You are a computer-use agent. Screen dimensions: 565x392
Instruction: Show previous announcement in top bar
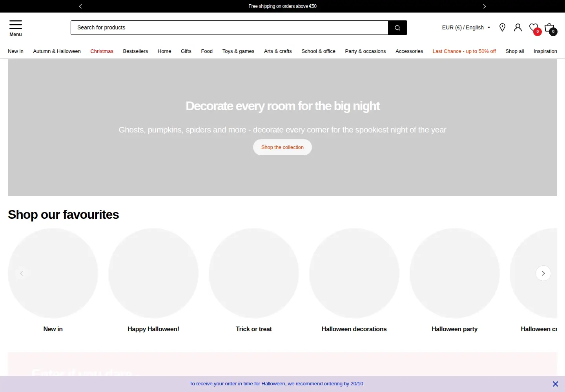click(80, 6)
